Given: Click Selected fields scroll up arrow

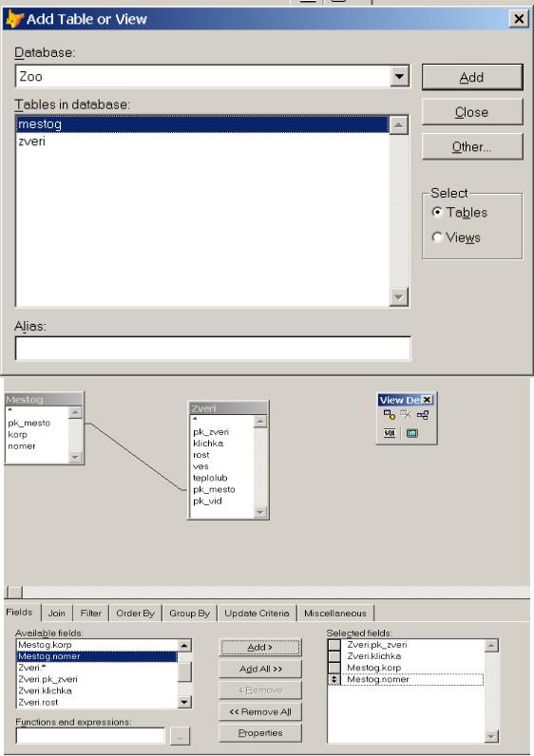Looking at the screenshot, I should [491, 646].
